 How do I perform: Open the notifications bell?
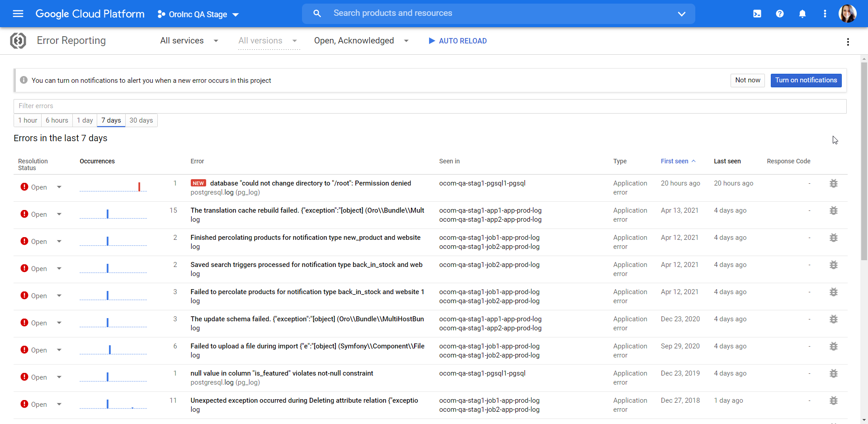point(802,14)
